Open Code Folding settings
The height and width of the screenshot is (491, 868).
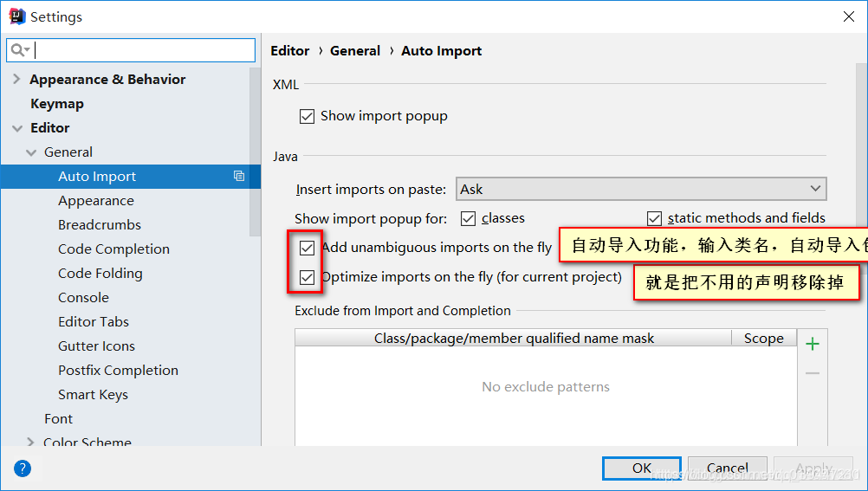pos(100,274)
